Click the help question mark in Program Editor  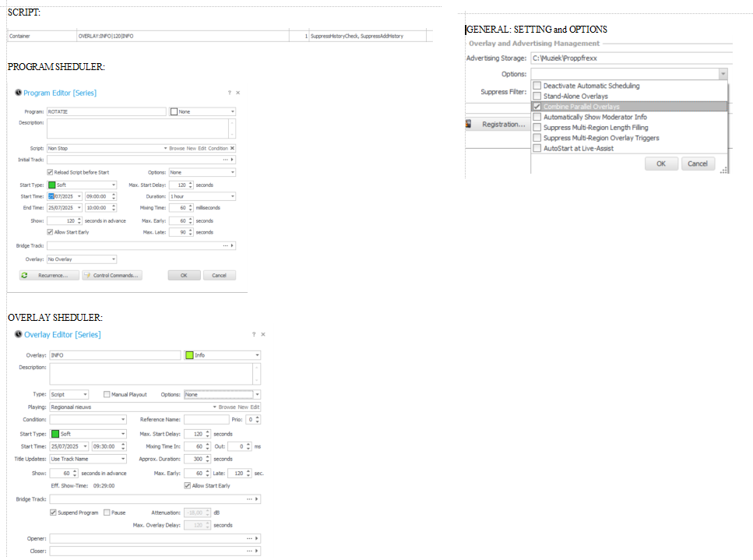229,93
